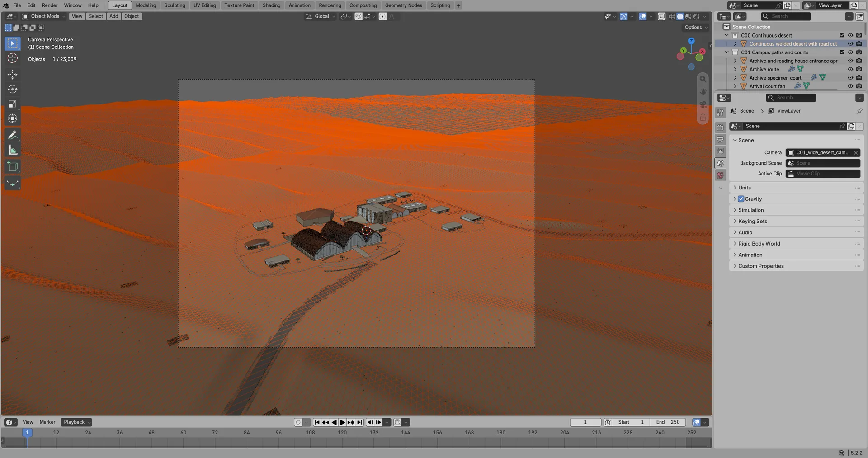
Task: Jump to the timeline's end frame
Action: point(359,422)
